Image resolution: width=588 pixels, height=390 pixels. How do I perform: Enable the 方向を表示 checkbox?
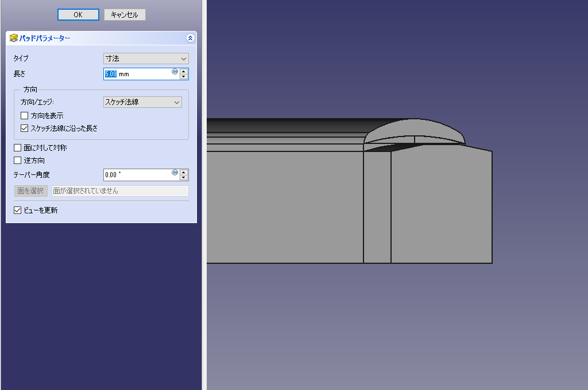pyautogui.click(x=25, y=116)
